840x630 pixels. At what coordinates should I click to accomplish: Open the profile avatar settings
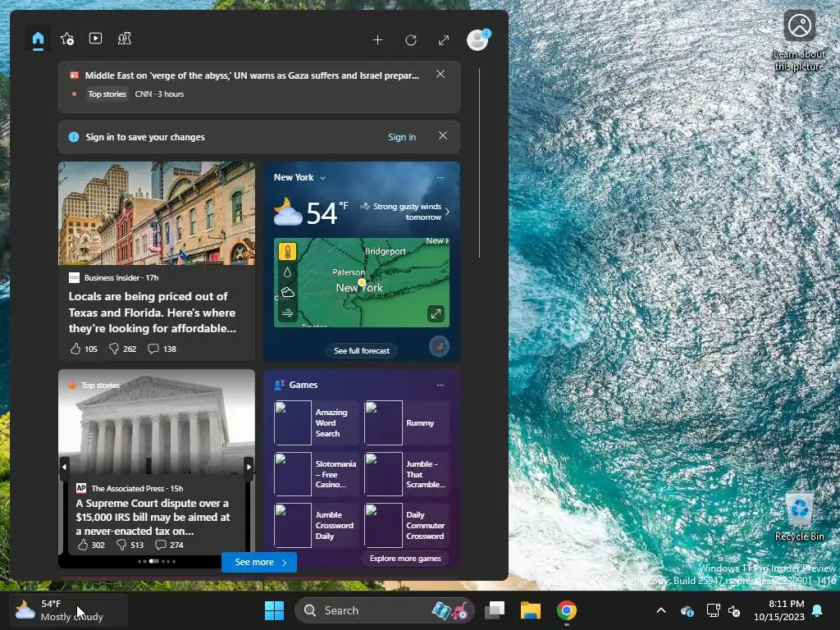[x=477, y=39]
